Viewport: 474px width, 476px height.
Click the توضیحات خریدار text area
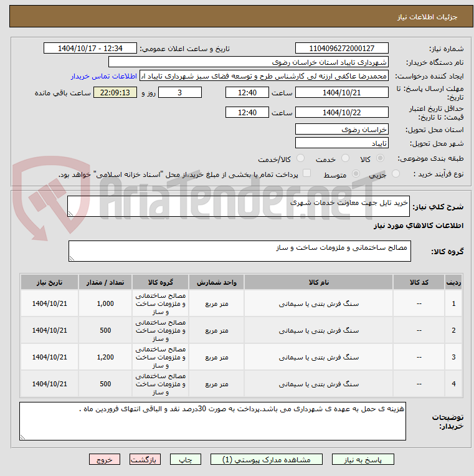212,421
